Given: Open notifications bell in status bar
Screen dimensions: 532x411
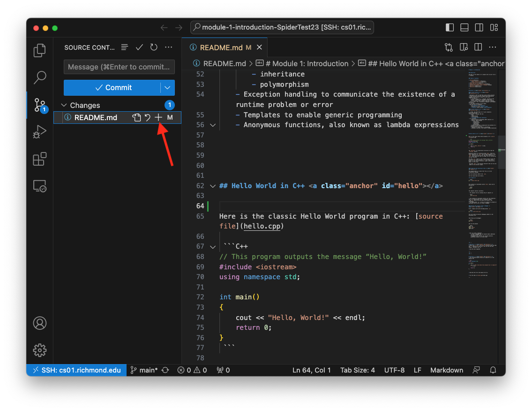Looking at the screenshot, I should (493, 370).
